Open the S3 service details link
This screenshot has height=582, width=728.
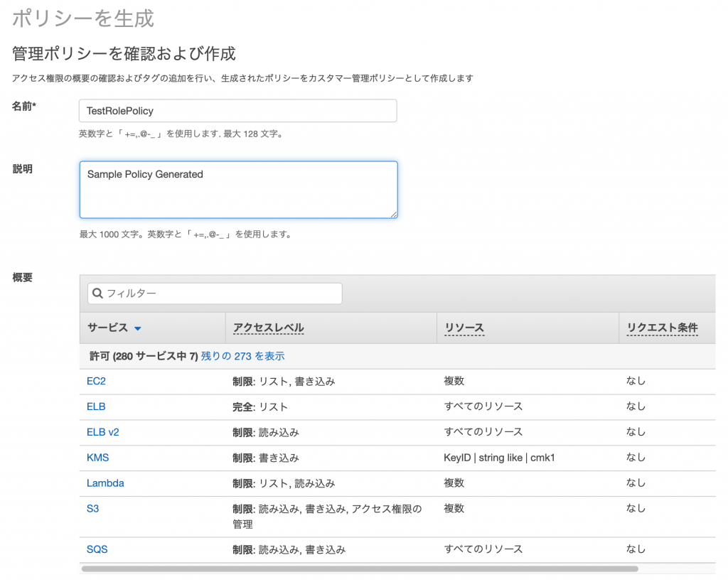click(93, 508)
